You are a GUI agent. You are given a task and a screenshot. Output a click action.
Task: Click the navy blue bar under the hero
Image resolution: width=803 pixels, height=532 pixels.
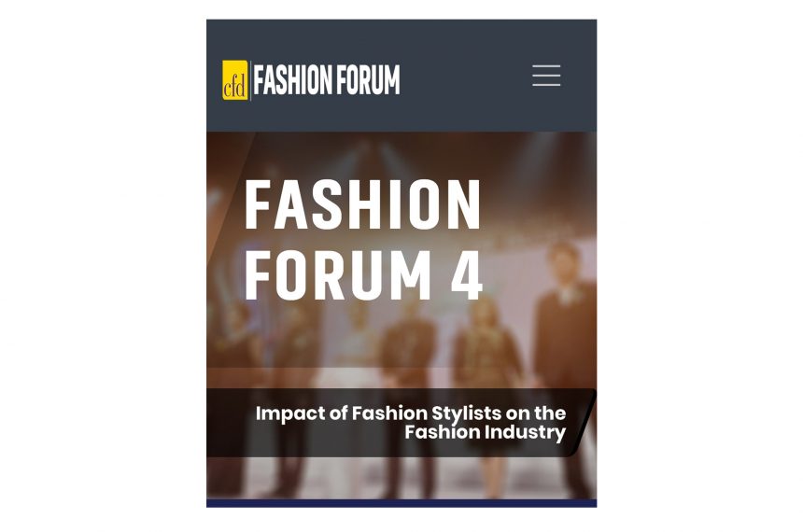(x=401, y=503)
